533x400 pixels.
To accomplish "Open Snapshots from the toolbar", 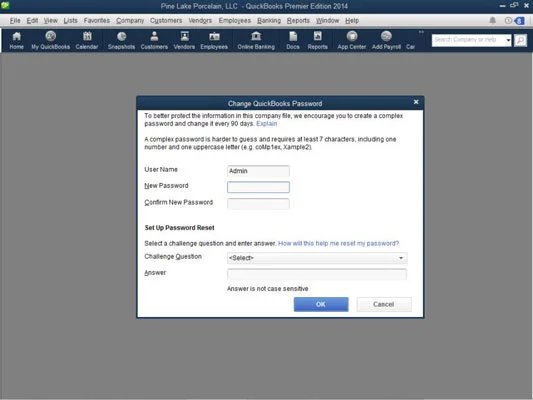I will tap(121, 40).
